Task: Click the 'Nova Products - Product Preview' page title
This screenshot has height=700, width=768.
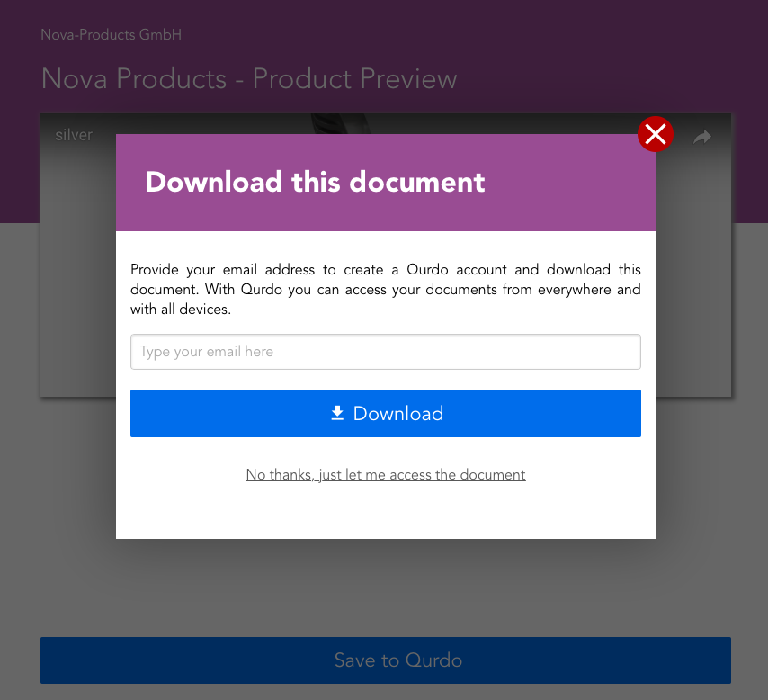Action: click(x=249, y=78)
